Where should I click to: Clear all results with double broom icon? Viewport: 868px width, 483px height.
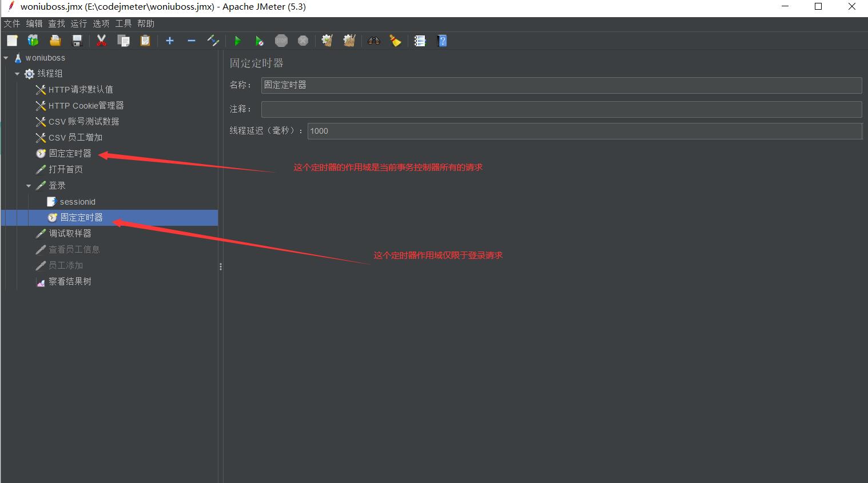349,41
